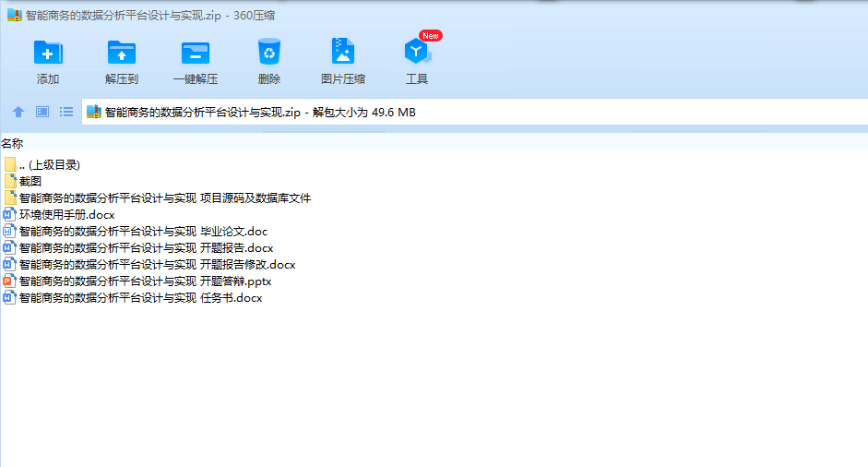Click PowerPoint icon of 开题答辩.pptx

click(9, 281)
